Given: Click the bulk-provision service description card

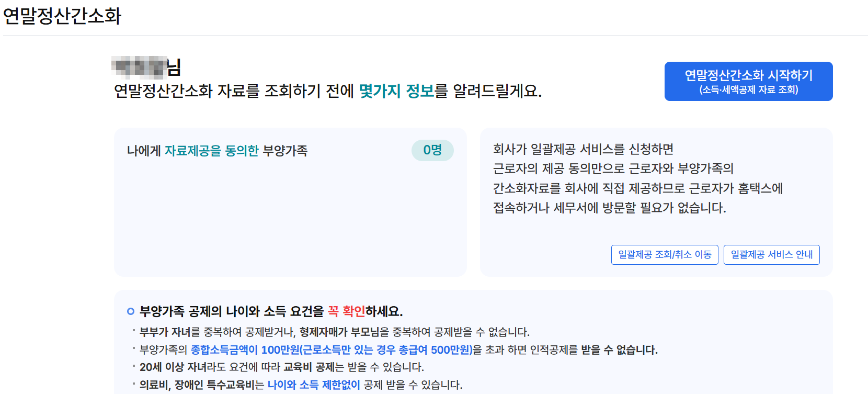Looking at the screenshot, I should coord(656,201).
